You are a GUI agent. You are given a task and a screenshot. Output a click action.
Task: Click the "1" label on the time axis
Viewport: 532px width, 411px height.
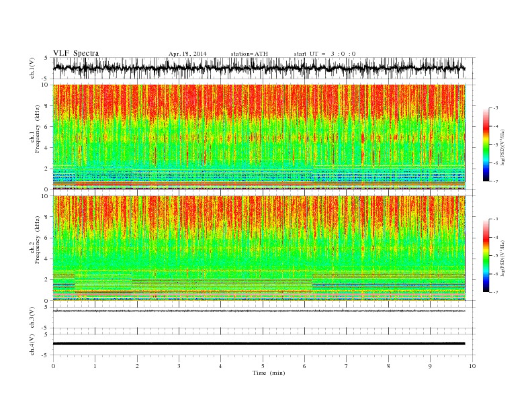pos(95,366)
